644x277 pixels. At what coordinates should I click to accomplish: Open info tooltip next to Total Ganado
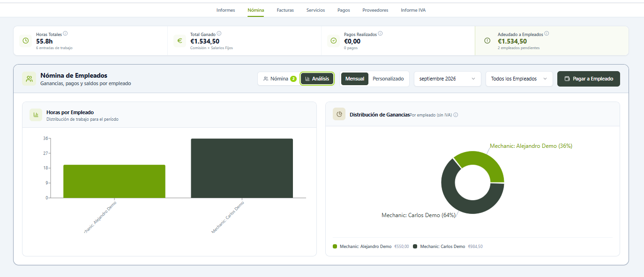click(219, 34)
